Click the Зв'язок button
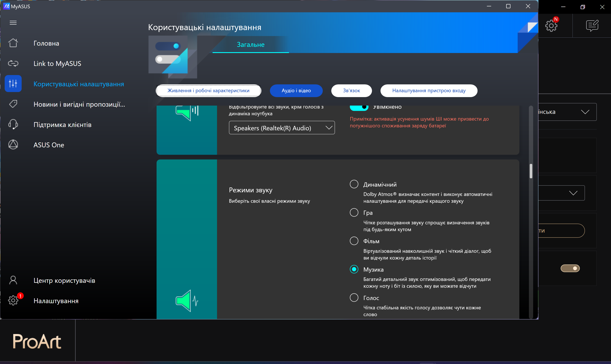The width and height of the screenshot is (611, 364). [351, 91]
